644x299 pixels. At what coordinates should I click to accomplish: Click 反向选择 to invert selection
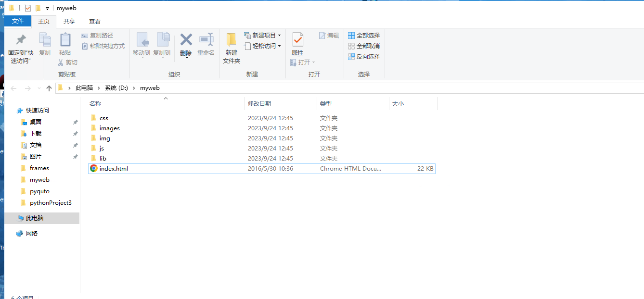coord(364,56)
